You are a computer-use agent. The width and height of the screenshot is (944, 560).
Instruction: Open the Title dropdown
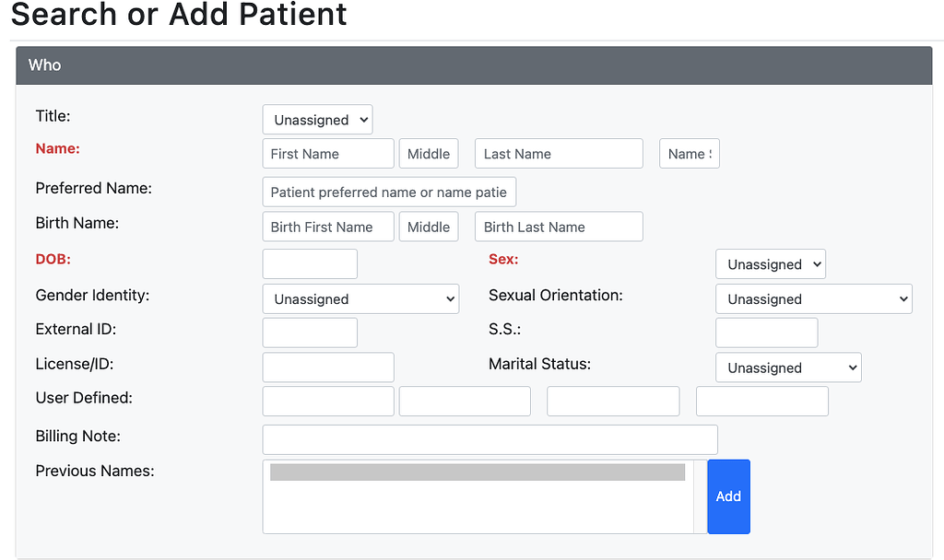coord(317,119)
